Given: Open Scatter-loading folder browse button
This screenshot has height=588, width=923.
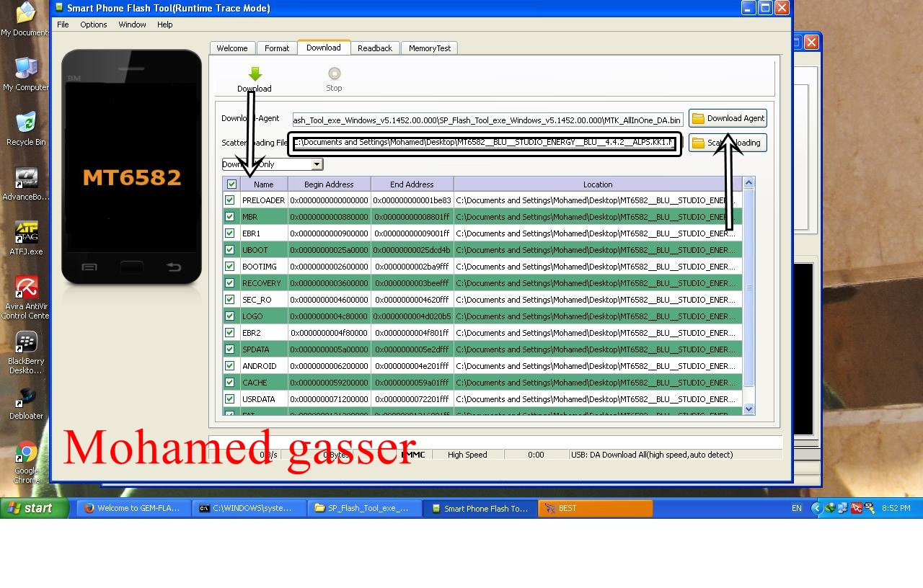Looking at the screenshot, I should [x=728, y=143].
